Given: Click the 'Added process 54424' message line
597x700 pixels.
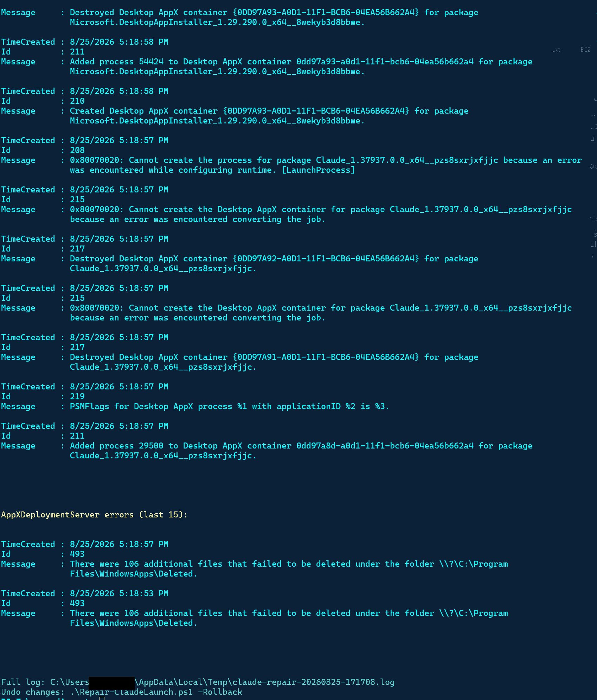Looking at the screenshot, I should point(301,62).
